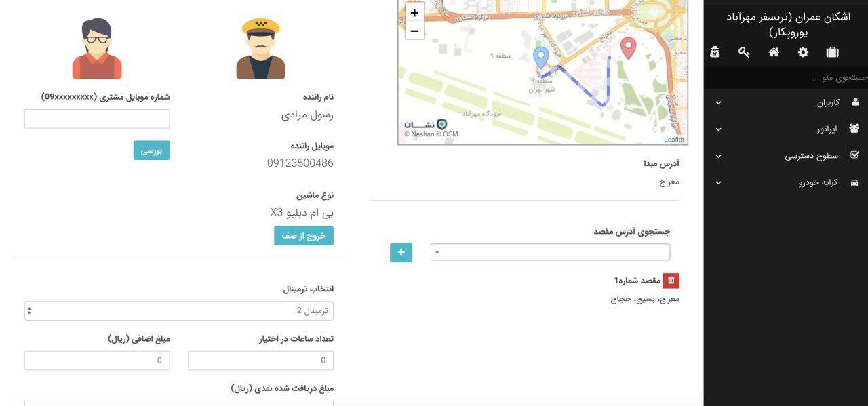The width and height of the screenshot is (868, 406).
Task: Expand the اپراتور sidebar menu
Action: tap(786, 129)
